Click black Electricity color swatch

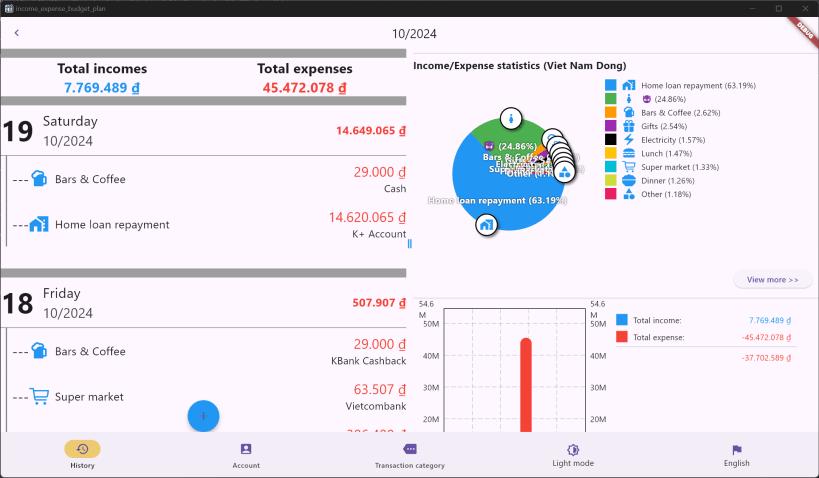pos(611,139)
